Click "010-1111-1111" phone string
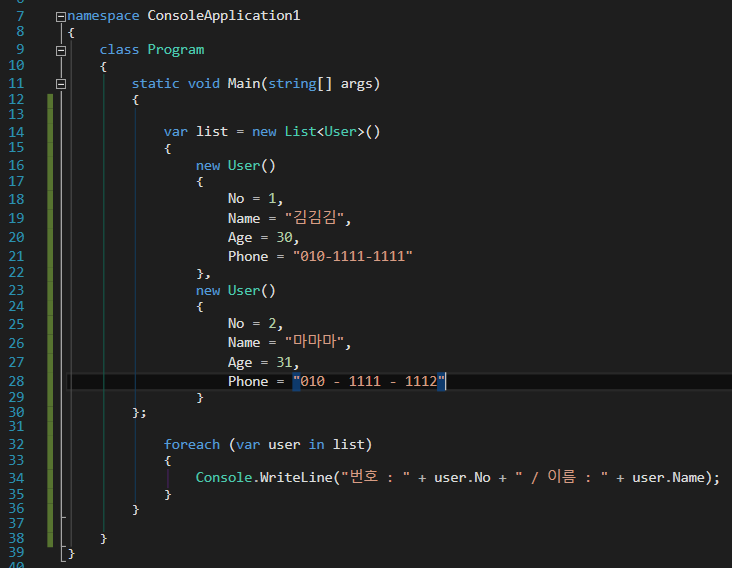 352,256
